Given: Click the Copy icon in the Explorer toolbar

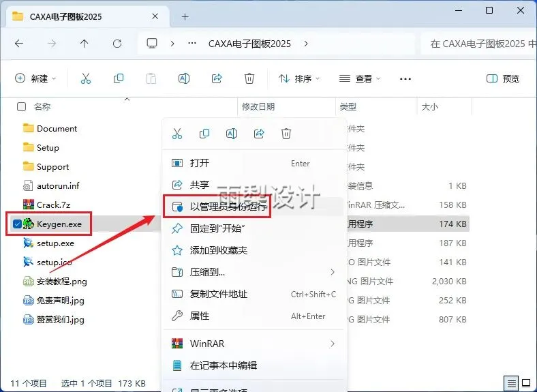Looking at the screenshot, I should click(x=119, y=79).
